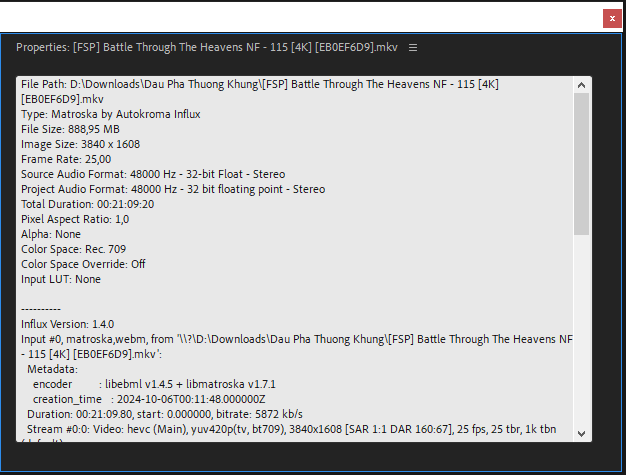The width and height of the screenshot is (626, 475).
Task: Click the scrollbar up arrow
Action: tap(582, 86)
